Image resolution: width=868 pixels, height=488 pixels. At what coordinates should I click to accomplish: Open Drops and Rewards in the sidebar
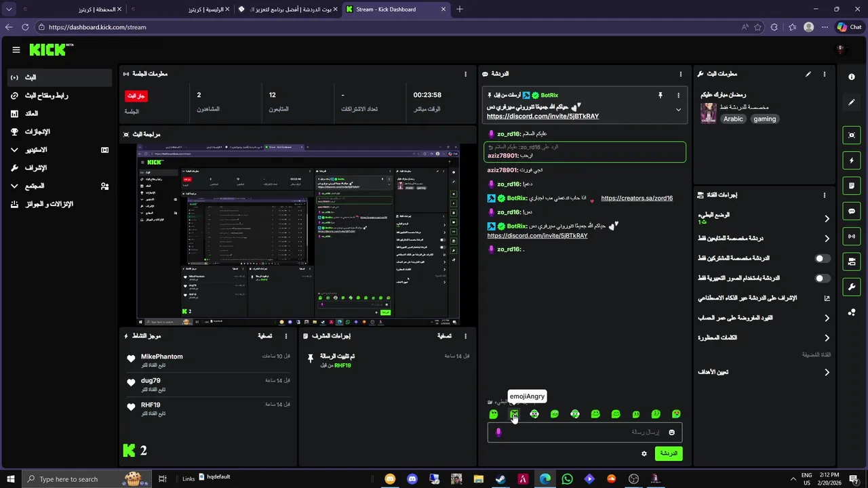[x=60, y=204]
